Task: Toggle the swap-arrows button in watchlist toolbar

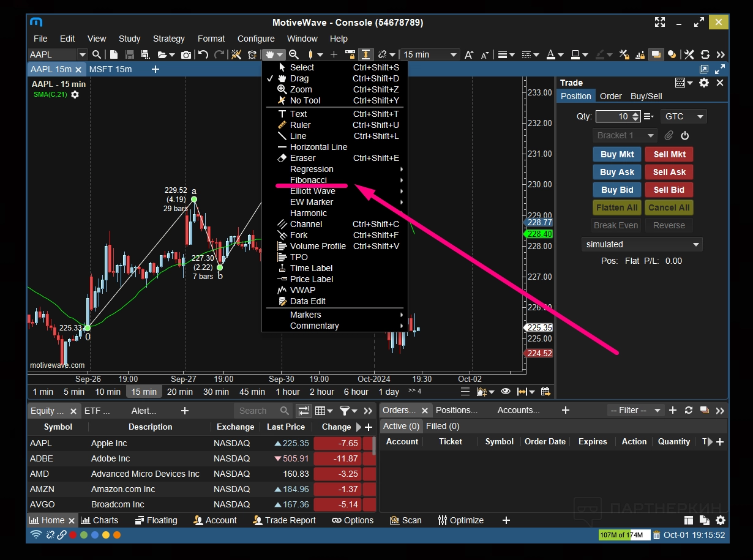Action: pyautogui.click(x=303, y=411)
